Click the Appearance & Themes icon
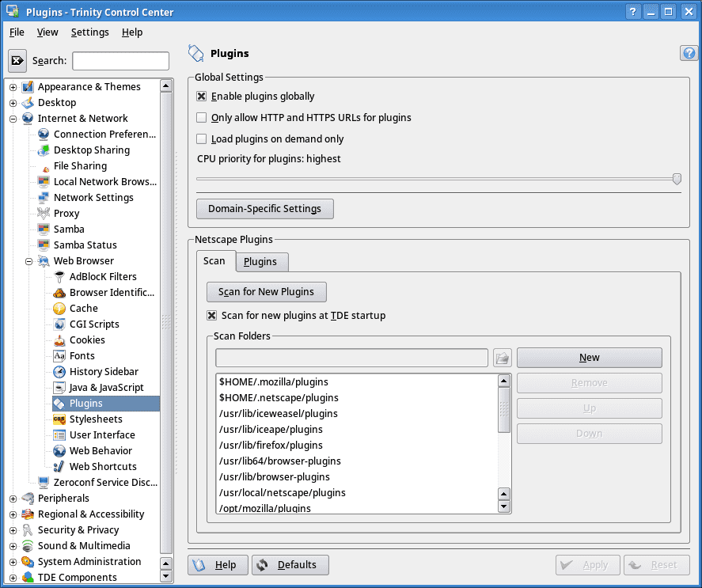Screen dimensions: 702x588 (28, 86)
